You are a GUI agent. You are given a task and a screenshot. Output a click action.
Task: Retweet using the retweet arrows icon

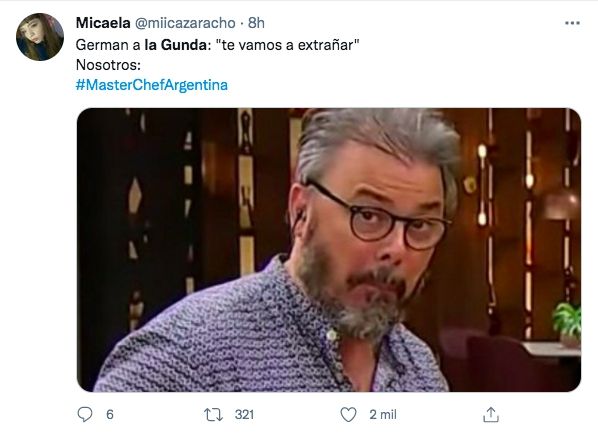214,415
